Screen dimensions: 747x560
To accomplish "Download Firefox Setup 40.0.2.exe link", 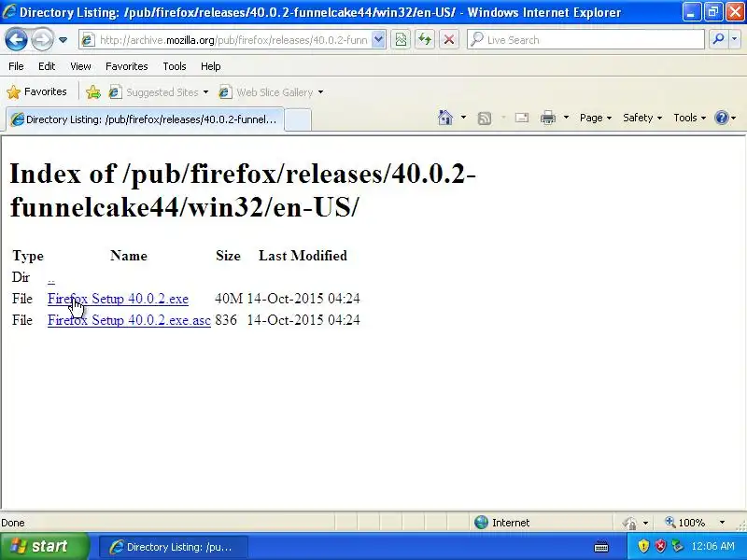I will 119,299.
